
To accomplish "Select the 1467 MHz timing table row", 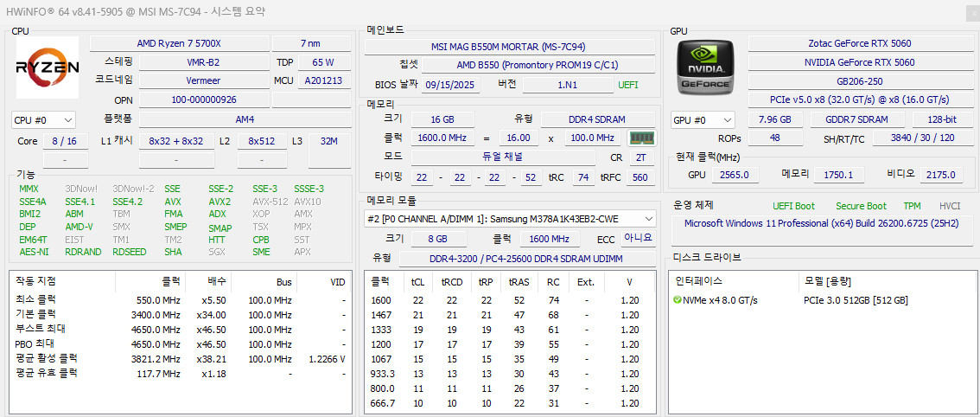I will click(509, 315).
